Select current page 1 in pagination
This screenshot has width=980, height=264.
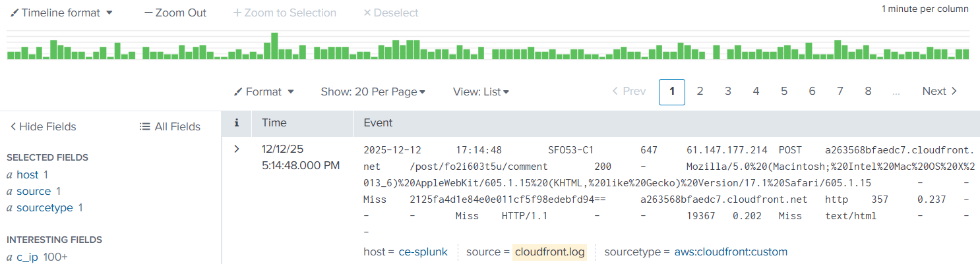click(x=672, y=92)
